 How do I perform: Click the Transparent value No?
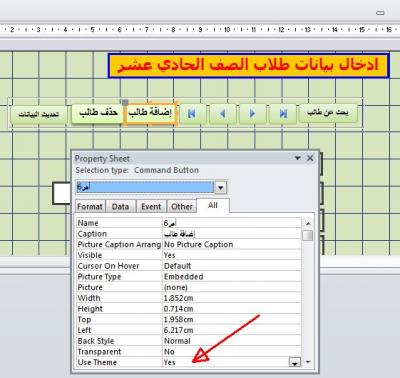[x=232, y=351]
